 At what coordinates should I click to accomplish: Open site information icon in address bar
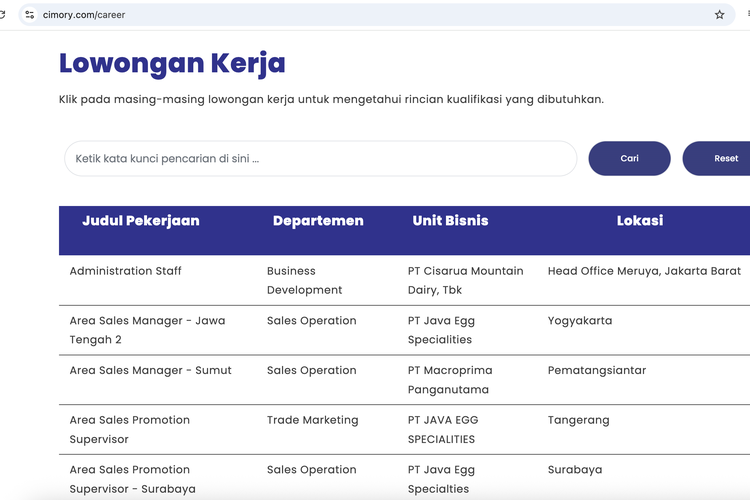point(30,15)
